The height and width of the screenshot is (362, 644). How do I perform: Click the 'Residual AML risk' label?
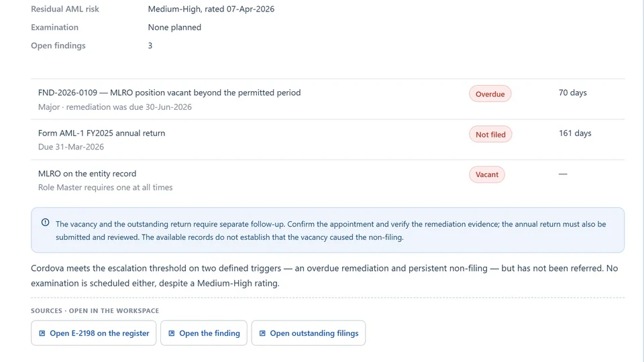(x=65, y=9)
